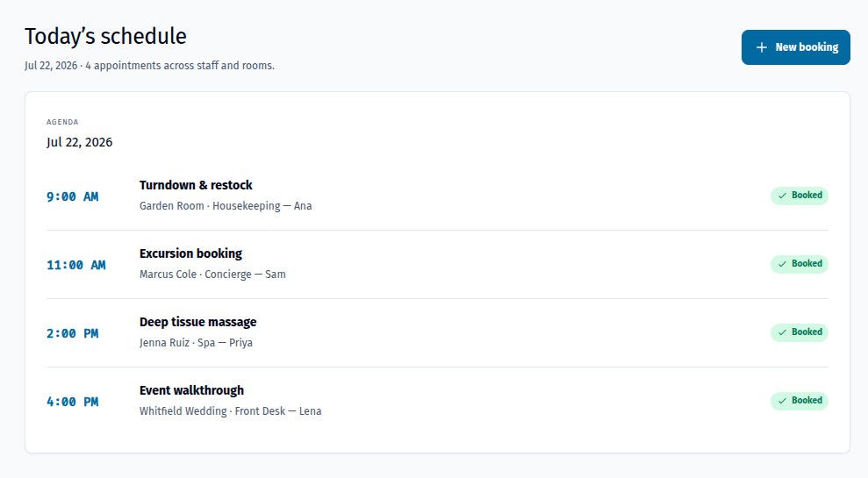Select the Booked badge for Event walkthrough
The image size is (868, 478).
(x=800, y=401)
